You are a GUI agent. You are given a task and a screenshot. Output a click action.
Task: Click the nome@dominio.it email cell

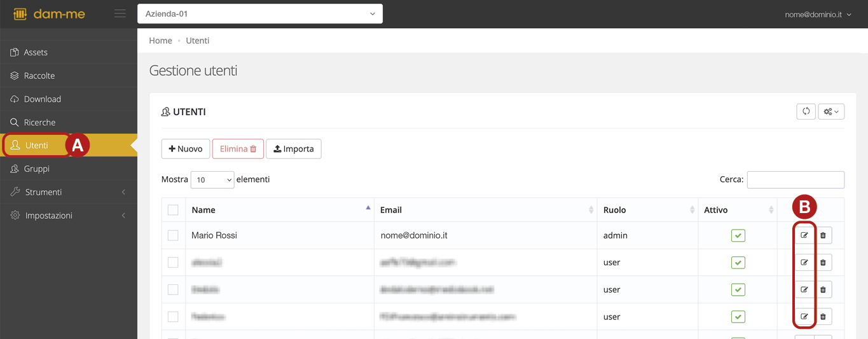486,235
